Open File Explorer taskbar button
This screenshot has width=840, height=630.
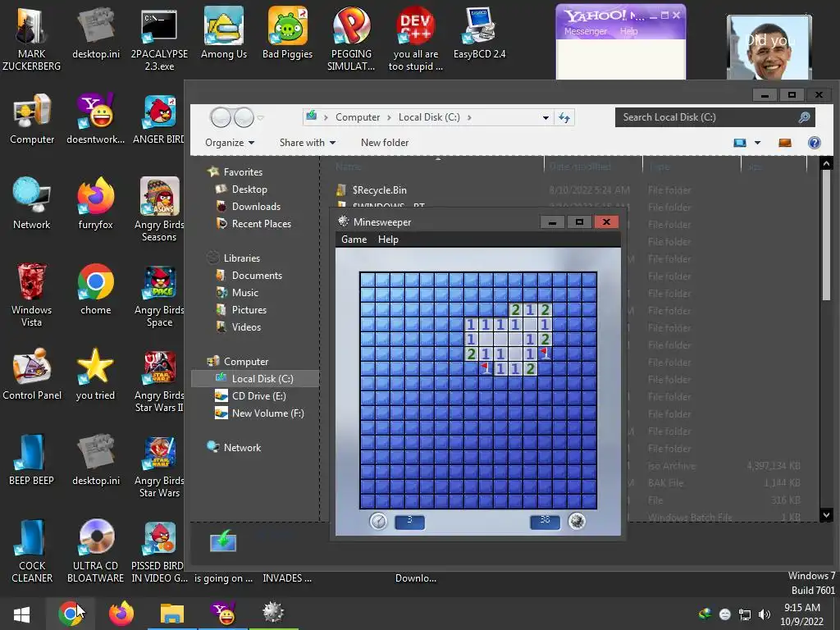(172, 614)
